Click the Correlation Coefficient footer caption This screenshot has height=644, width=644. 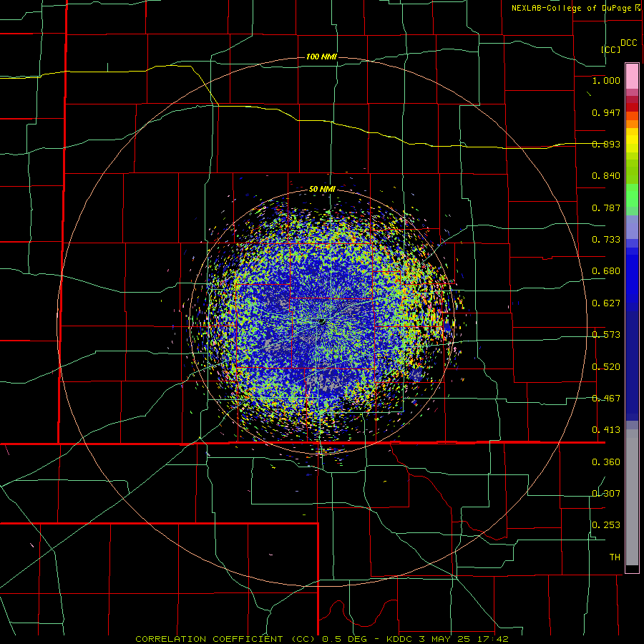[x=322, y=639]
